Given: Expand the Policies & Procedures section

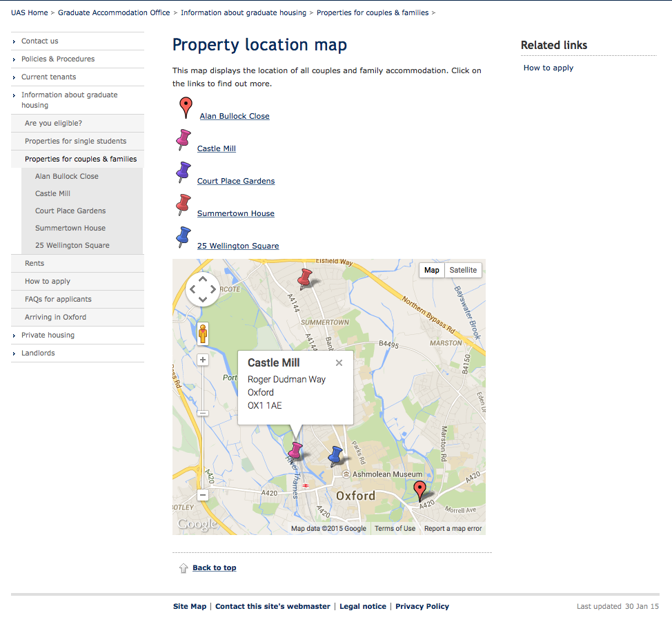Looking at the screenshot, I should (x=58, y=59).
